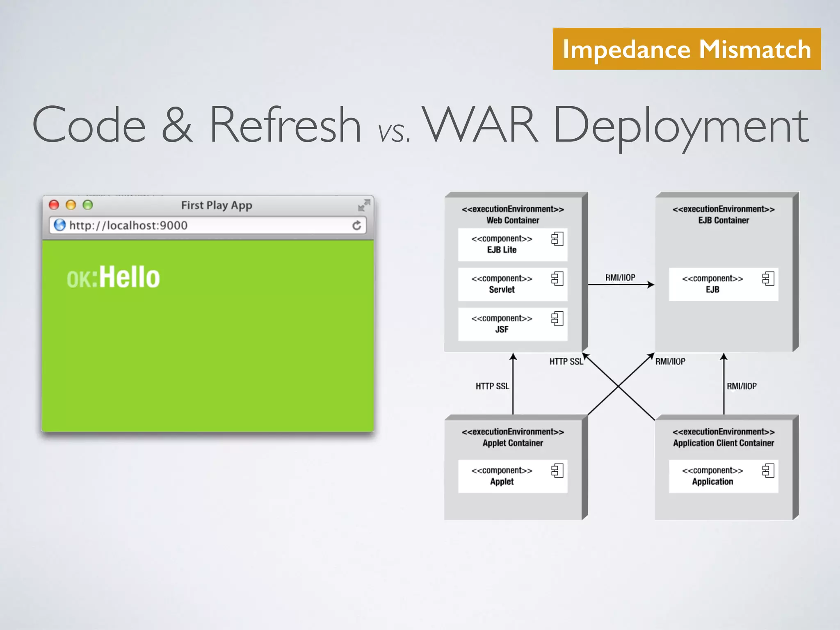840x630 pixels.
Task: Click the Application component icon
Action: coord(768,470)
